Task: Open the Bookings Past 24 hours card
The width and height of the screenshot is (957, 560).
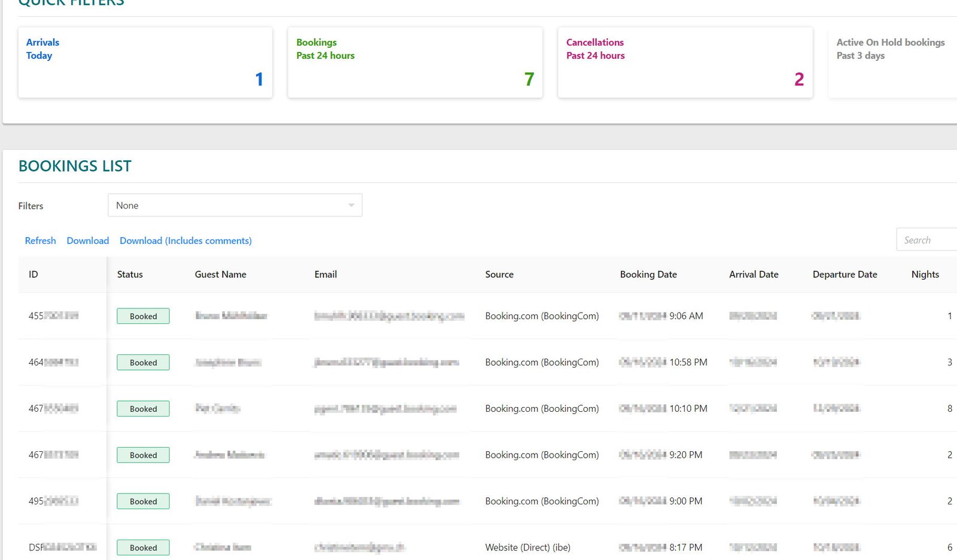Action: click(415, 62)
